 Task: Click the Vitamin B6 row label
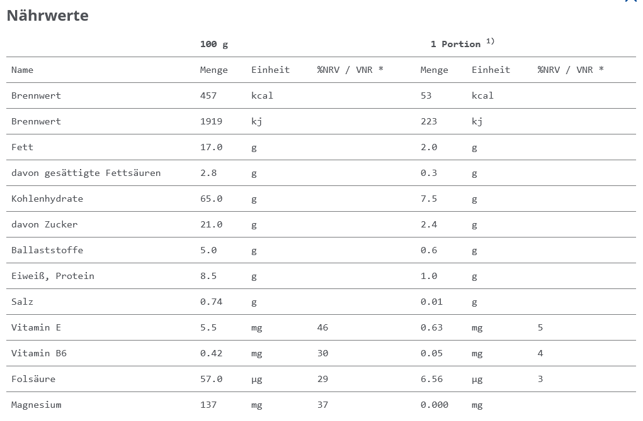point(39,353)
